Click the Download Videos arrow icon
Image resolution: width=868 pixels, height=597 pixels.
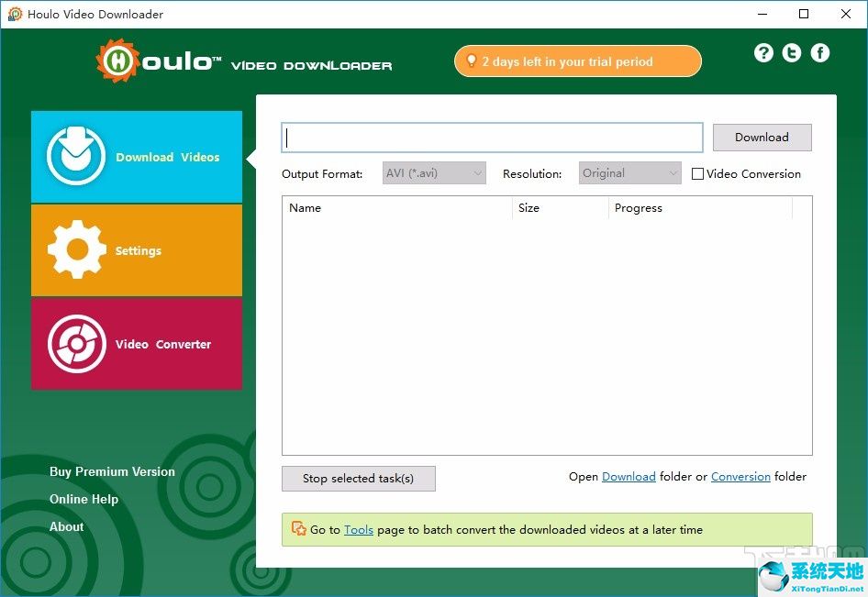coord(76,157)
